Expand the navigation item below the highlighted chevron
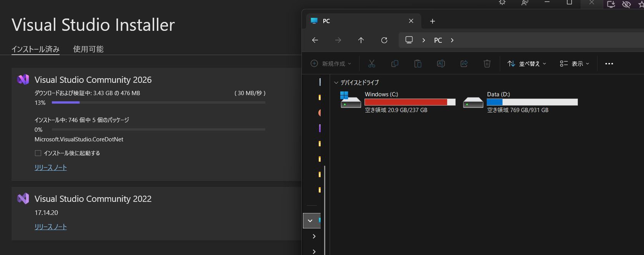The height and width of the screenshot is (255, 644). pyautogui.click(x=314, y=236)
